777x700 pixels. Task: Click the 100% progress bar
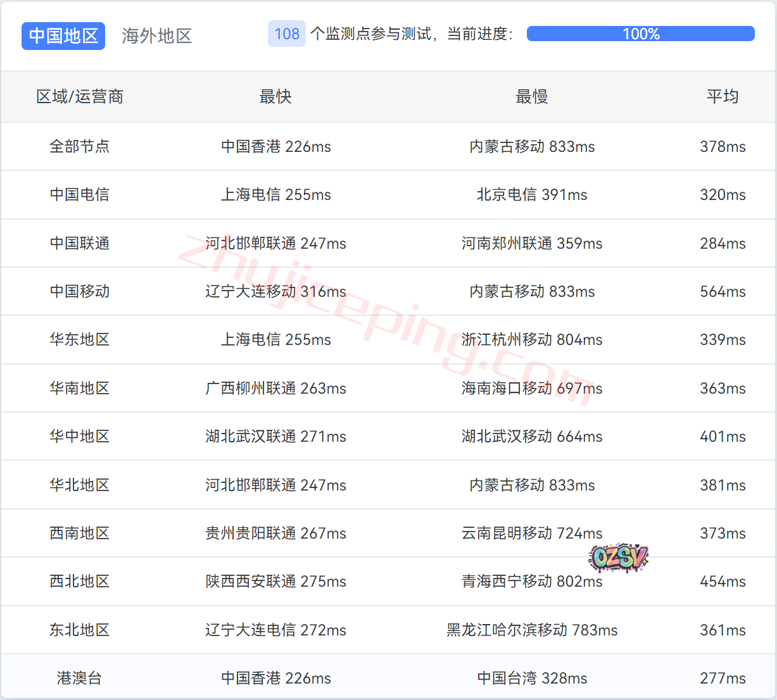(640, 34)
